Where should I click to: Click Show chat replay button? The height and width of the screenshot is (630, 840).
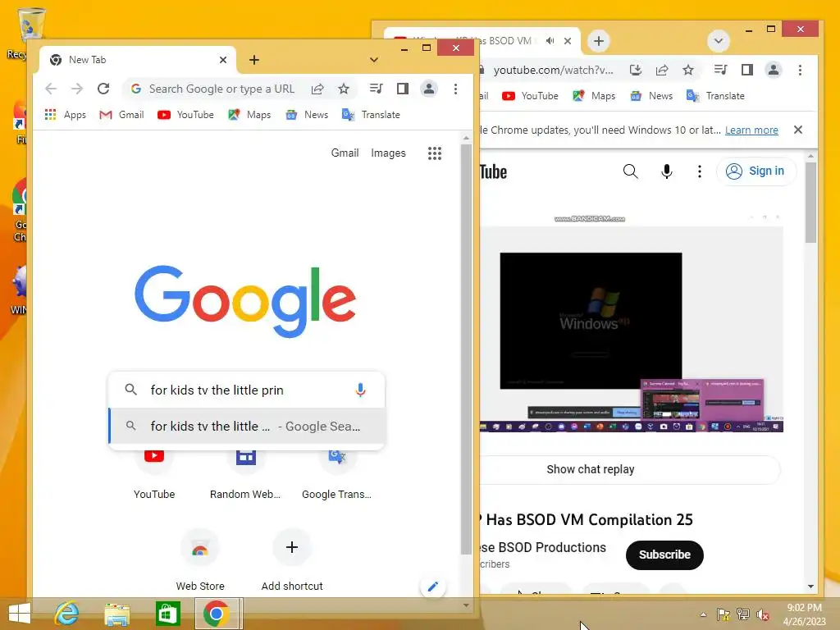click(x=591, y=470)
